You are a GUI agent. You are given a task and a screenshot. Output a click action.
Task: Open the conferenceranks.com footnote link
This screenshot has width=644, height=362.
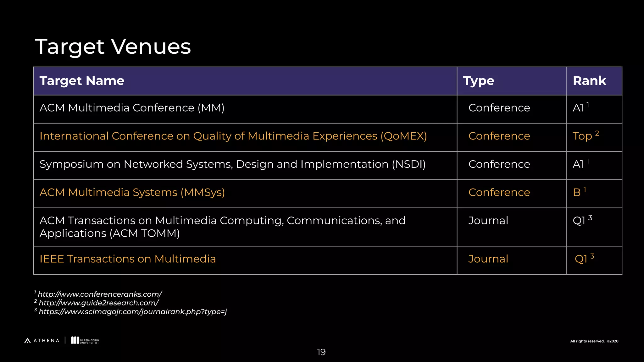pyautogui.click(x=99, y=294)
